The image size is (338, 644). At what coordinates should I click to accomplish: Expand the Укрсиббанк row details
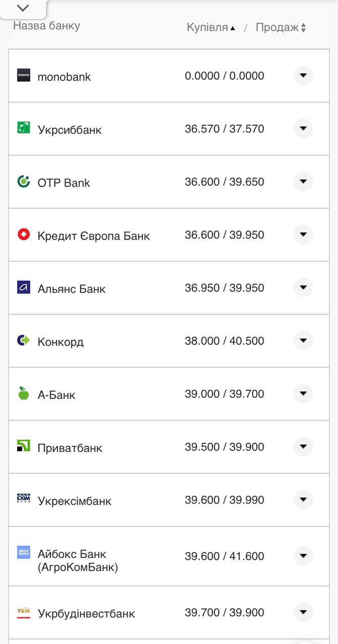coord(303,129)
